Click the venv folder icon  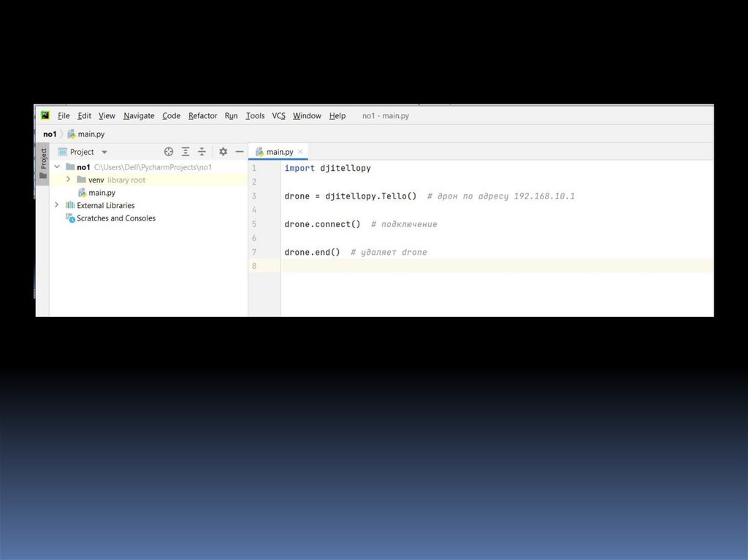pos(81,180)
